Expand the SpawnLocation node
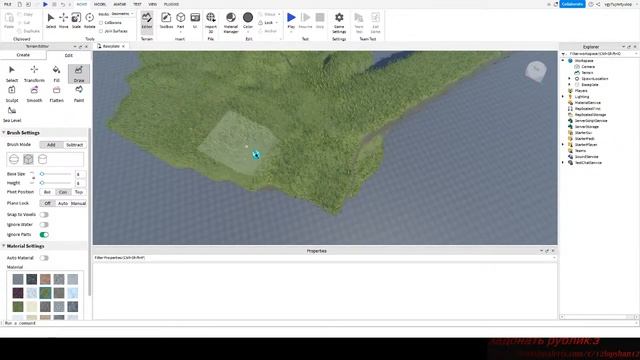The width and height of the screenshot is (640, 360). pos(569,78)
